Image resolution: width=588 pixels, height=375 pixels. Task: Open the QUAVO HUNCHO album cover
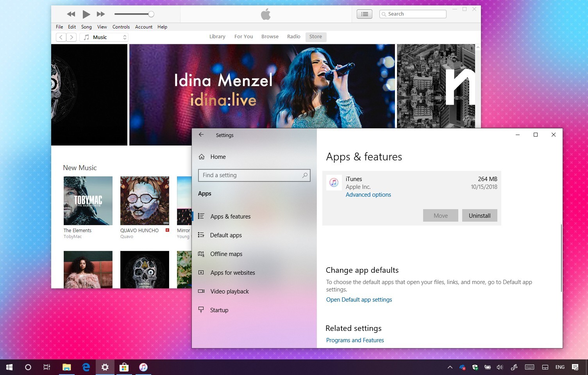tap(145, 201)
